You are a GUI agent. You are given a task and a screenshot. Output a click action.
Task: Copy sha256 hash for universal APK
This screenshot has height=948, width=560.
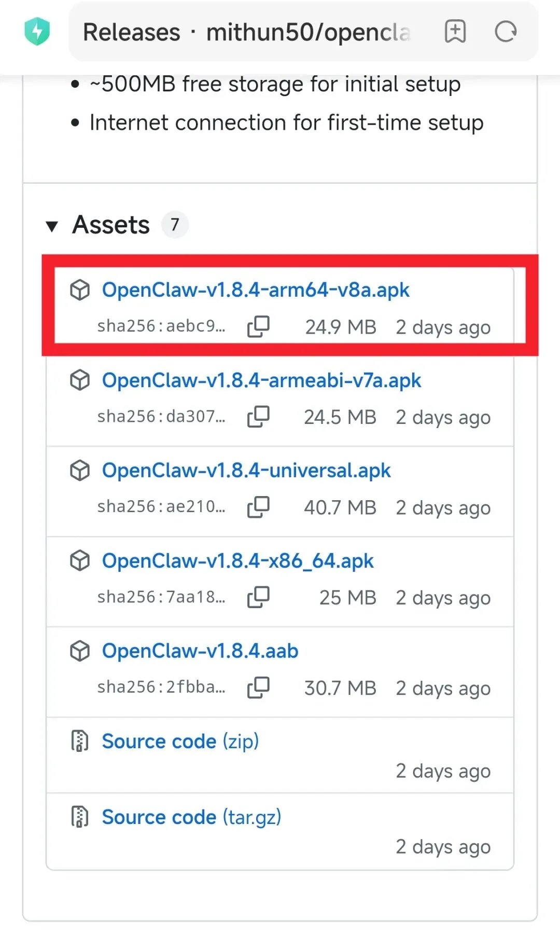(x=258, y=507)
